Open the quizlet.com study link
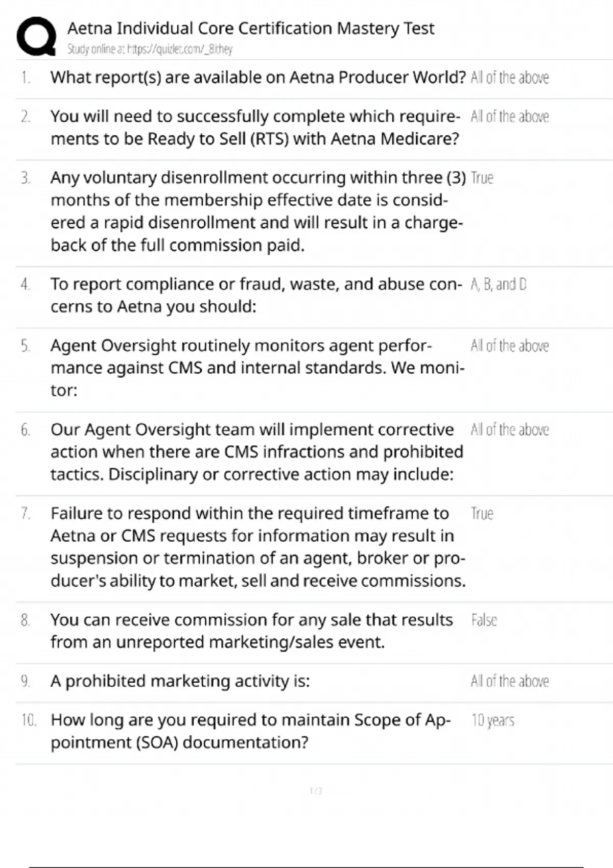Screen dimensions: 613x868 tap(150, 50)
